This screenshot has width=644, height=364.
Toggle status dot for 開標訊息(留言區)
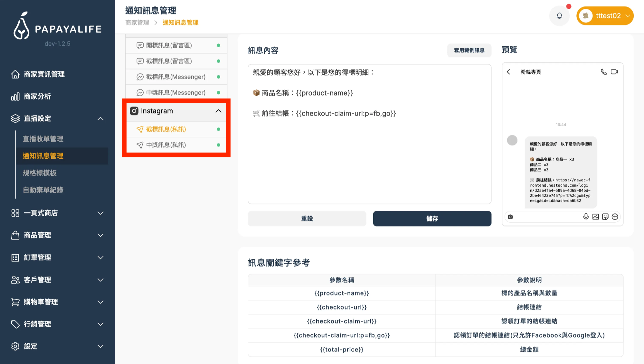click(218, 45)
